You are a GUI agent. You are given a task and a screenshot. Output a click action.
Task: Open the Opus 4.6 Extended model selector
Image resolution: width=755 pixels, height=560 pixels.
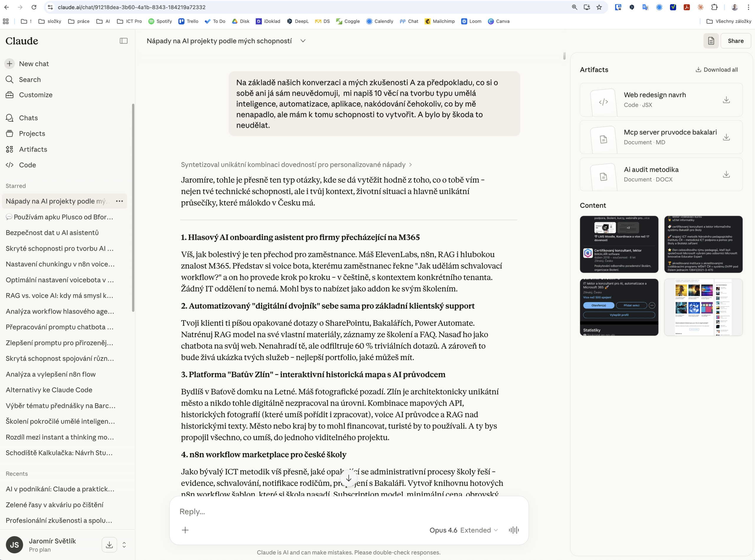pos(463,530)
